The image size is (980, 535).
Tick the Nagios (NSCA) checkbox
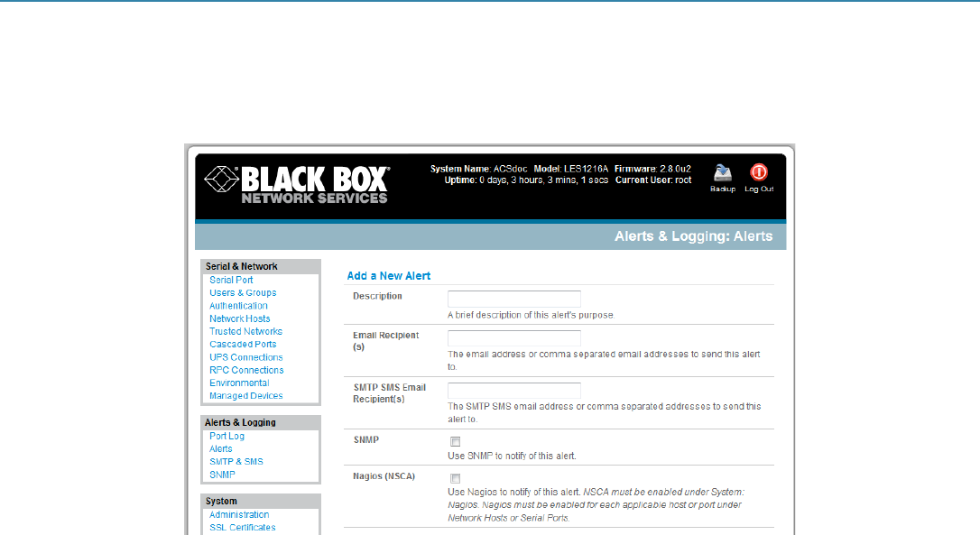(456, 479)
